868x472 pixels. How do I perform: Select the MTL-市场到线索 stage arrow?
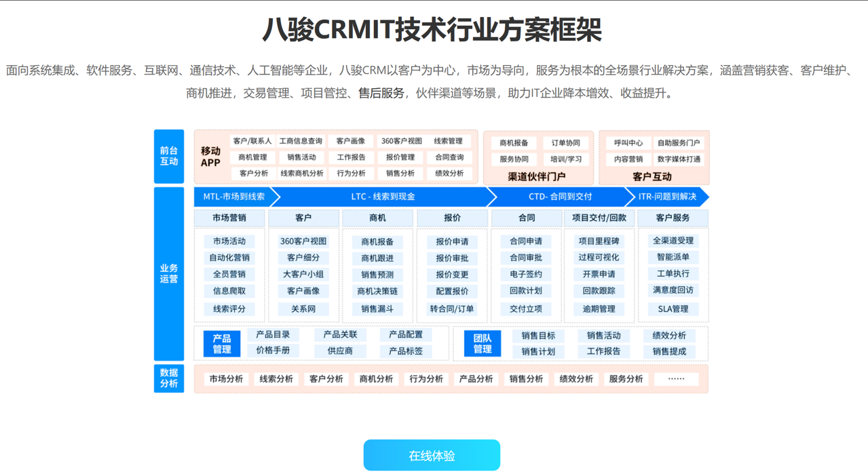pyautogui.click(x=234, y=197)
